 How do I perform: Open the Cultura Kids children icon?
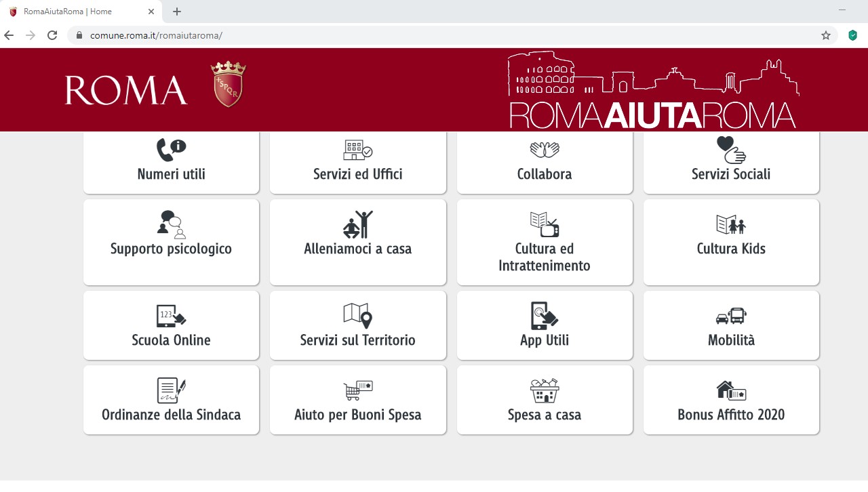coord(731,224)
